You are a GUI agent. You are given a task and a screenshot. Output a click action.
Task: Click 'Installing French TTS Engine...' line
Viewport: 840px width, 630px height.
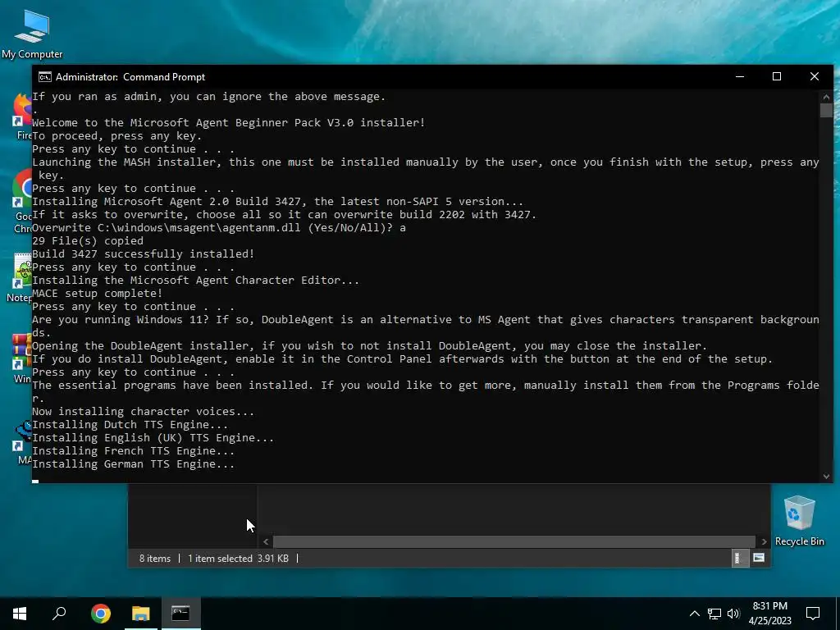pyautogui.click(x=133, y=450)
